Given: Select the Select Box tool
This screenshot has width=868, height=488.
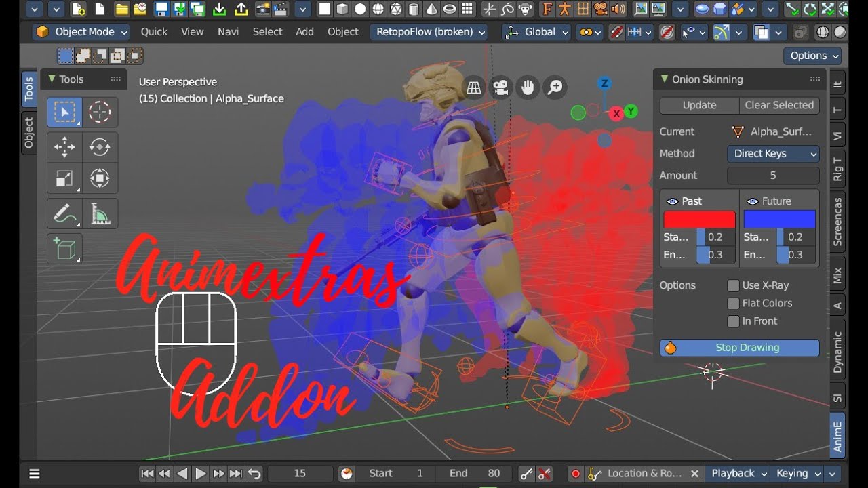Looking at the screenshot, I should (x=64, y=113).
